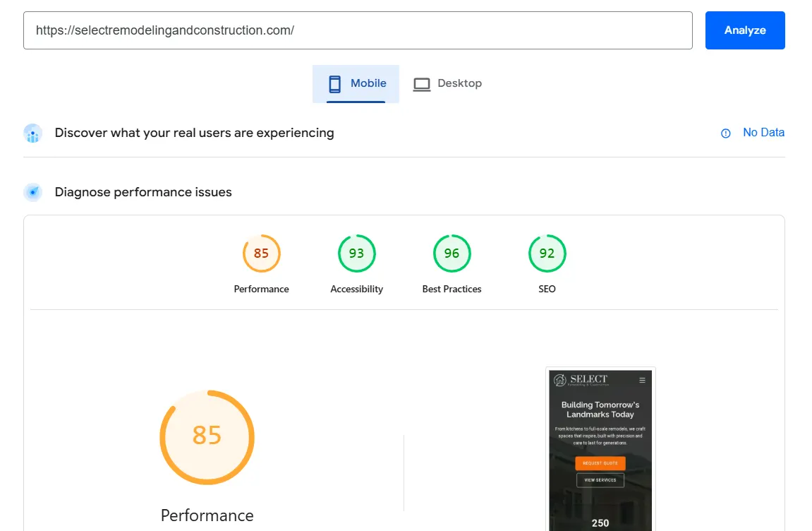Click the mobile phone icon
The height and width of the screenshot is (531, 812).
pyautogui.click(x=334, y=83)
